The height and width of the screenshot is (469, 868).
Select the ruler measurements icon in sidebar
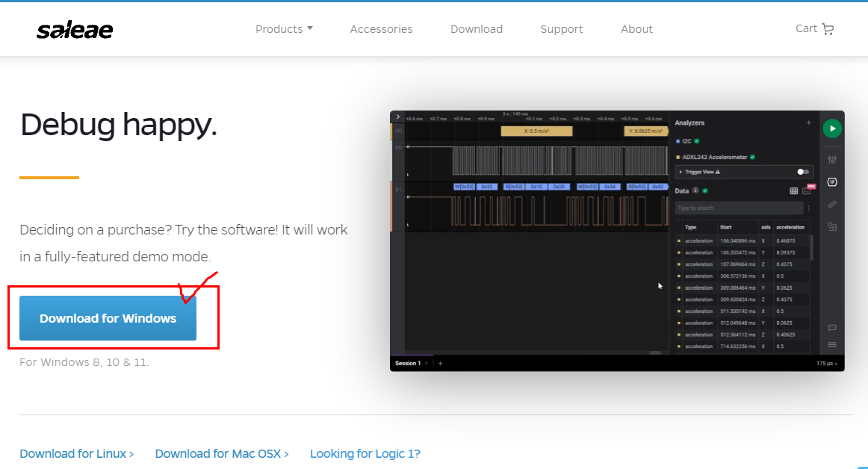pyautogui.click(x=832, y=205)
